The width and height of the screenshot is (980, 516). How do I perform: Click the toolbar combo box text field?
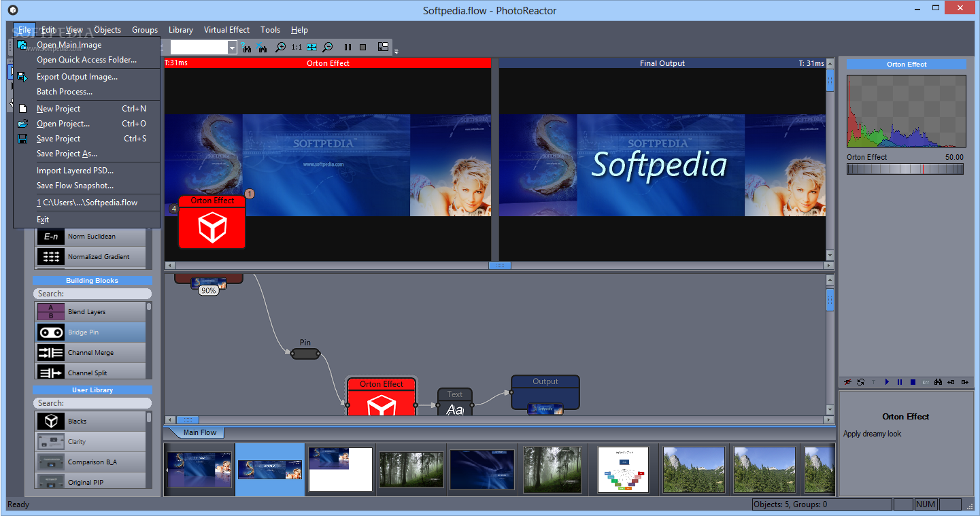click(x=199, y=48)
